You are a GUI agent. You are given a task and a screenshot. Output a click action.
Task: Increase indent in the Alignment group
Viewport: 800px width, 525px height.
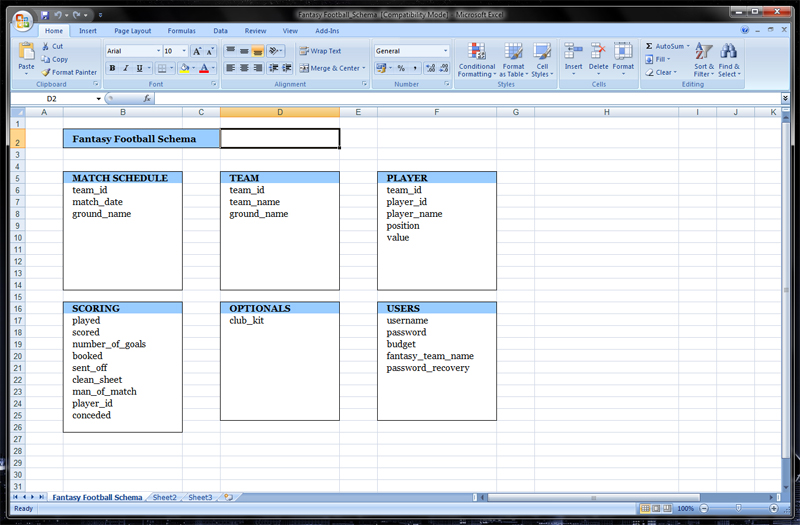pyautogui.click(x=287, y=68)
